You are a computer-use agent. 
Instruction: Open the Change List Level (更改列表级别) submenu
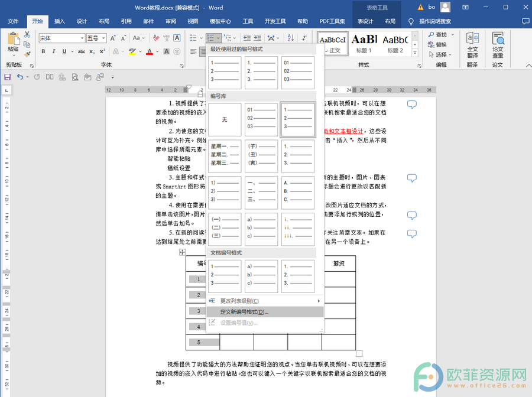pyautogui.click(x=265, y=301)
